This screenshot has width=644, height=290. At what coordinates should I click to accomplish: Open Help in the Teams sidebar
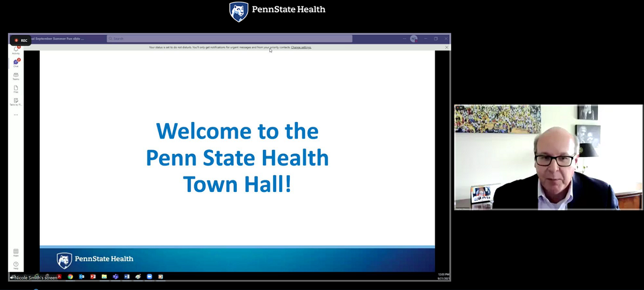click(x=16, y=265)
